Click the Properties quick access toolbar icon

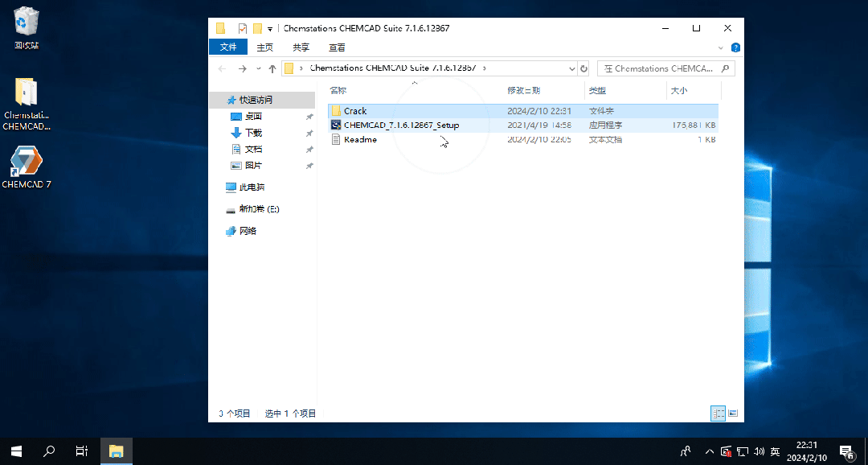(x=243, y=28)
